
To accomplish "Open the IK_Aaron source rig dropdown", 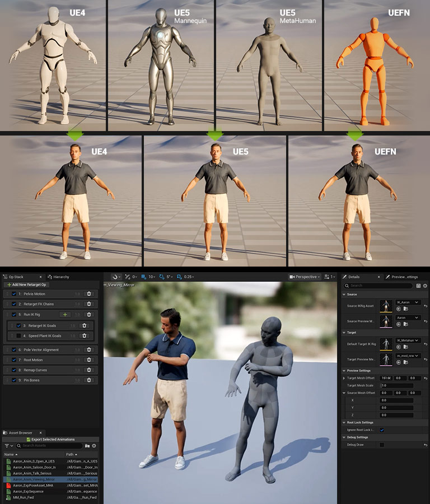I will pos(408,302).
